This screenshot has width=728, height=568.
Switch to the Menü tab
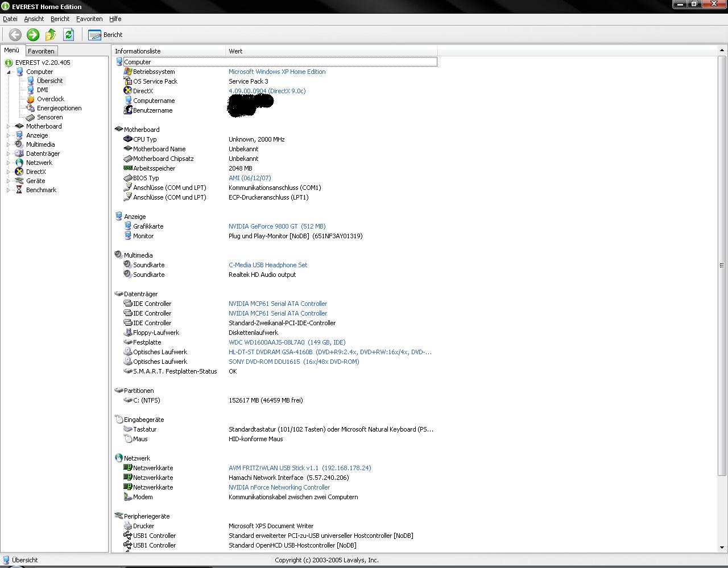point(12,50)
